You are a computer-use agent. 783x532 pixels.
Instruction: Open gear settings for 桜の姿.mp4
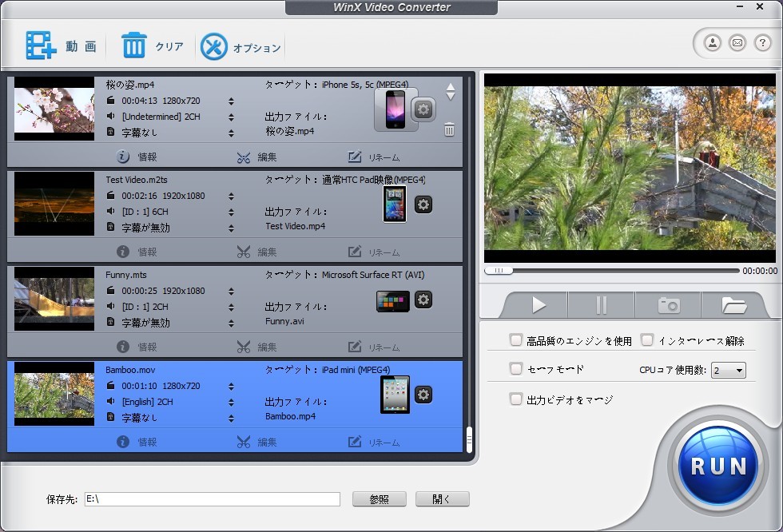[x=423, y=109]
